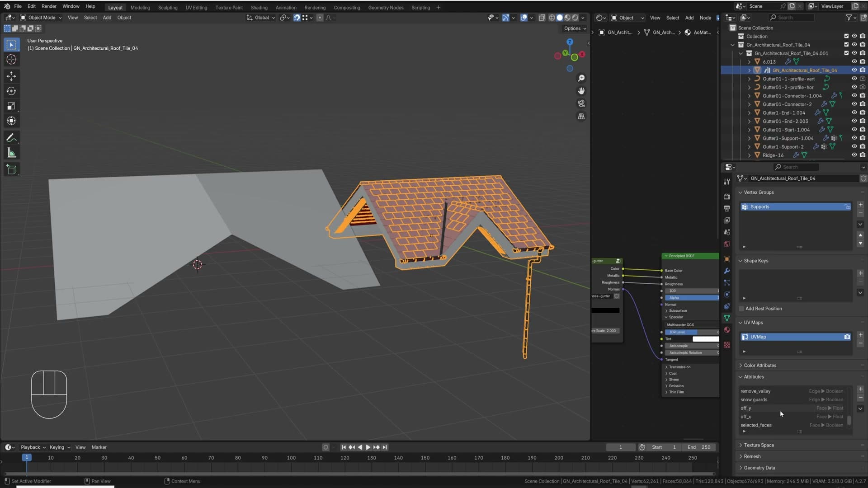Expand the Geometry Data panel
Image resolution: width=868 pixels, height=488 pixels.
click(759, 468)
